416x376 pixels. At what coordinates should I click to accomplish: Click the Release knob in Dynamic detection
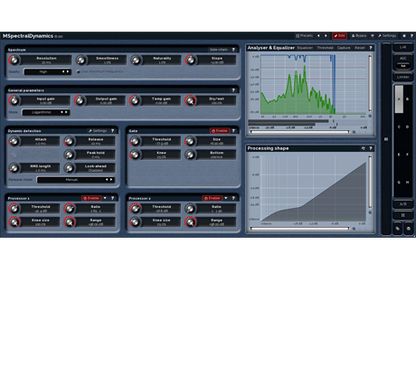(x=69, y=141)
